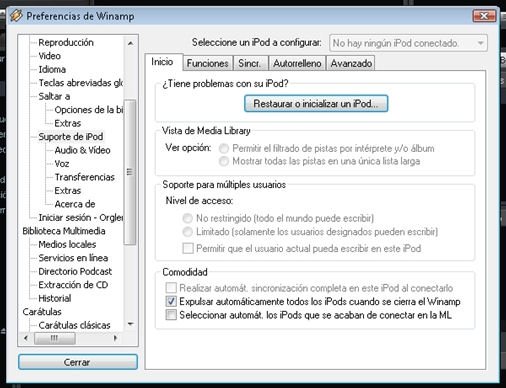
Task: Go to the Avanzado tab
Action: click(351, 63)
